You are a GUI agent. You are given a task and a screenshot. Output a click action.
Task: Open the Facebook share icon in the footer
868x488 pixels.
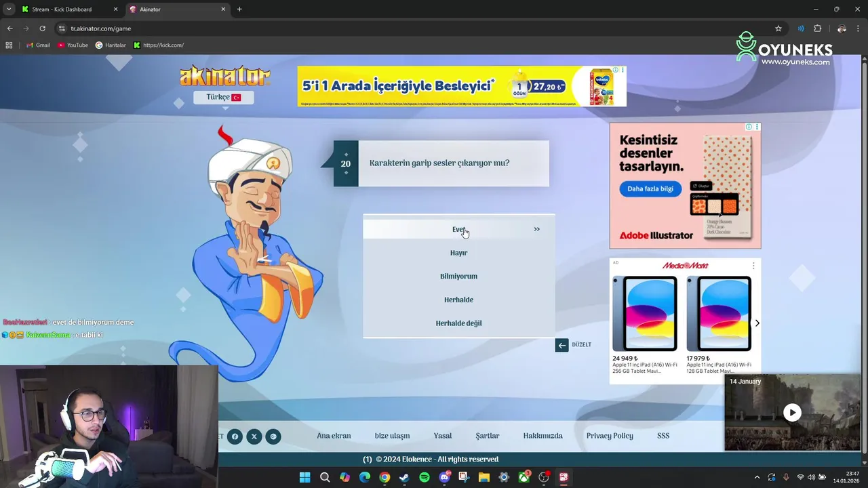(x=235, y=436)
